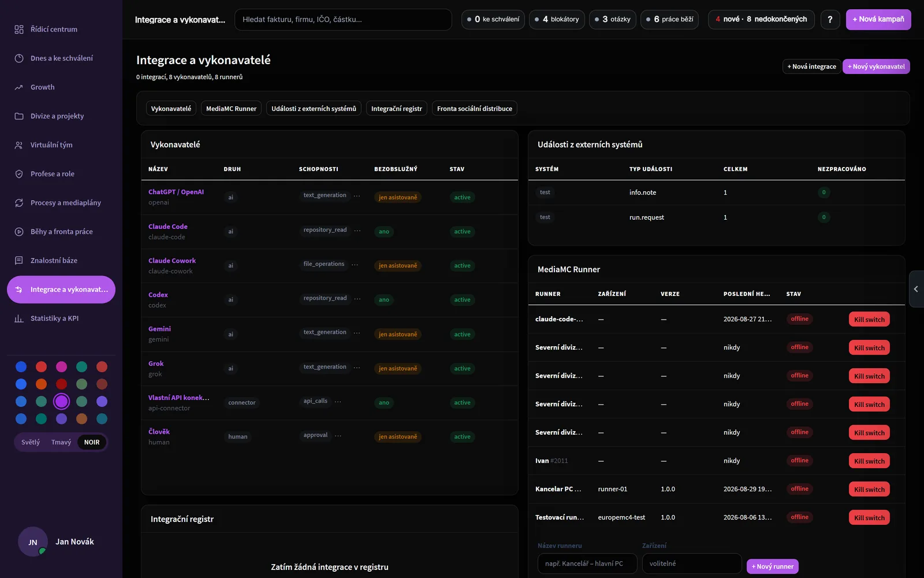The height and width of the screenshot is (578, 924).
Task: Expand more capabilities for Člověk row
Action: click(338, 436)
